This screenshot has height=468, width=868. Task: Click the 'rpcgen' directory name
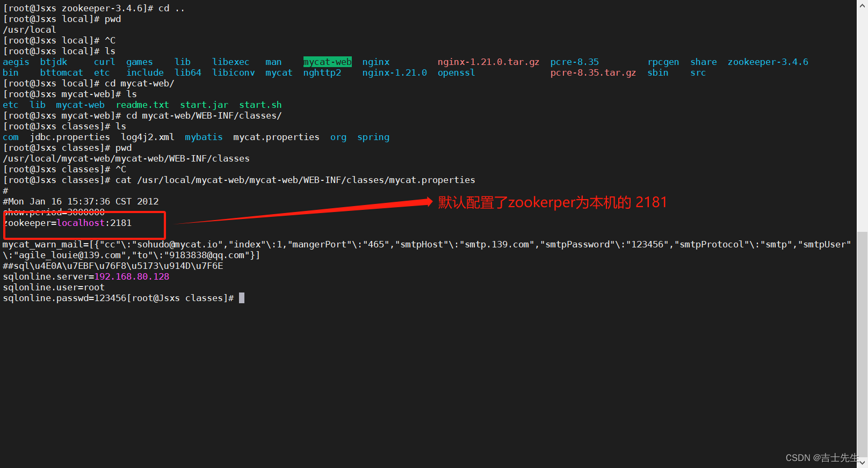(x=663, y=62)
